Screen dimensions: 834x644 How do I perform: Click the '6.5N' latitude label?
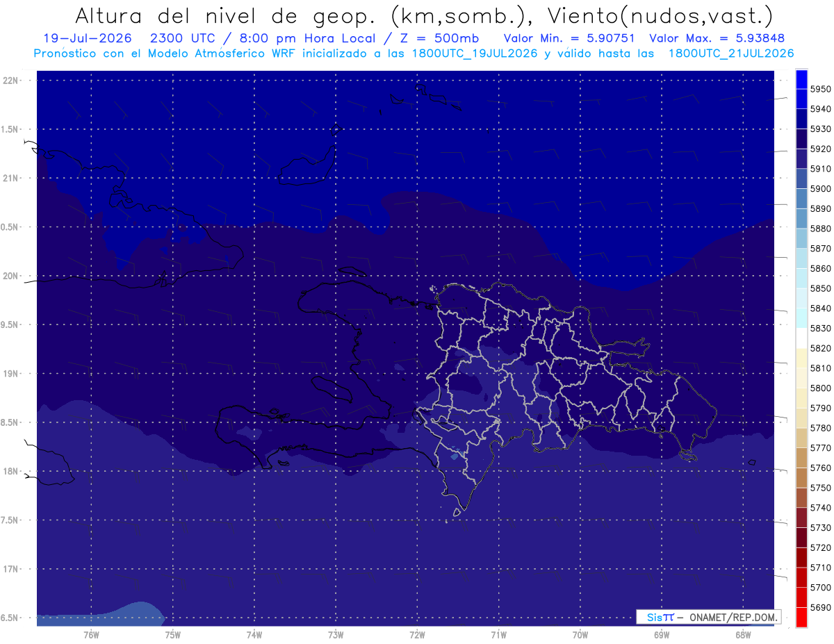click(x=10, y=618)
